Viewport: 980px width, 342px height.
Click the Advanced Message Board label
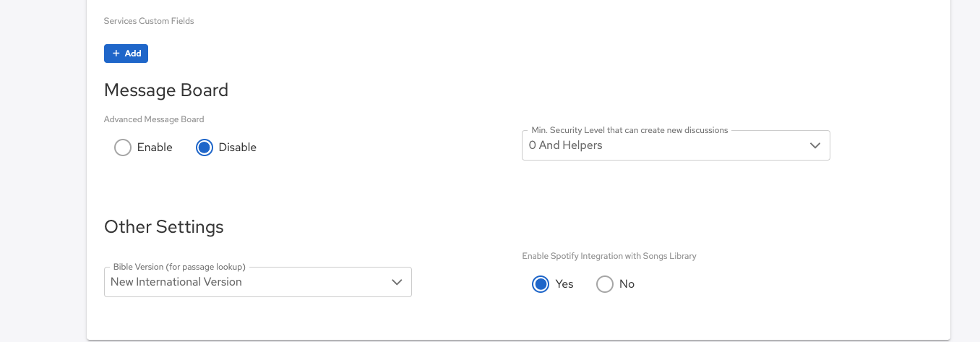(154, 119)
